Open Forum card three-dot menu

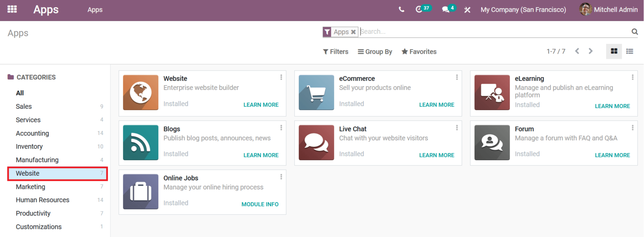pos(633,128)
